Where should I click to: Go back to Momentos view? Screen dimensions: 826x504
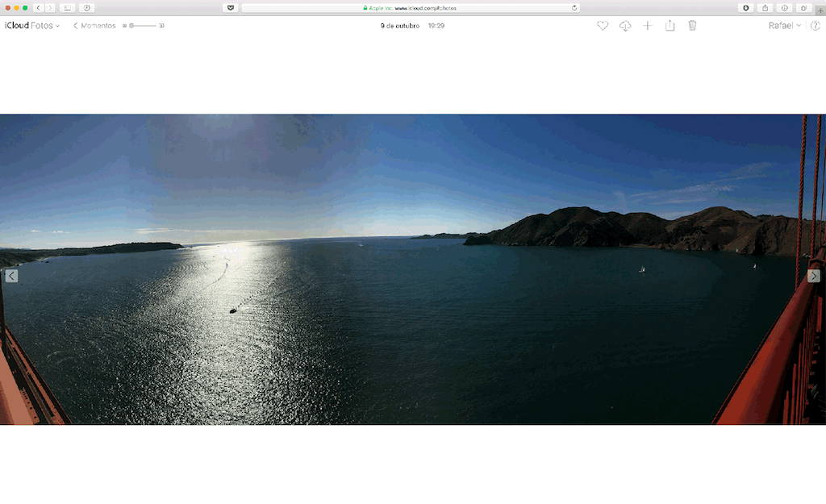click(94, 25)
